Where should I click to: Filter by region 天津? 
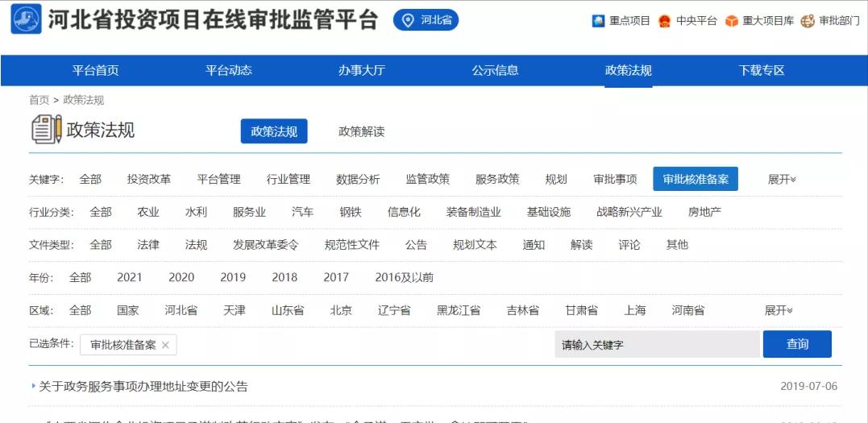pos(235,310)
